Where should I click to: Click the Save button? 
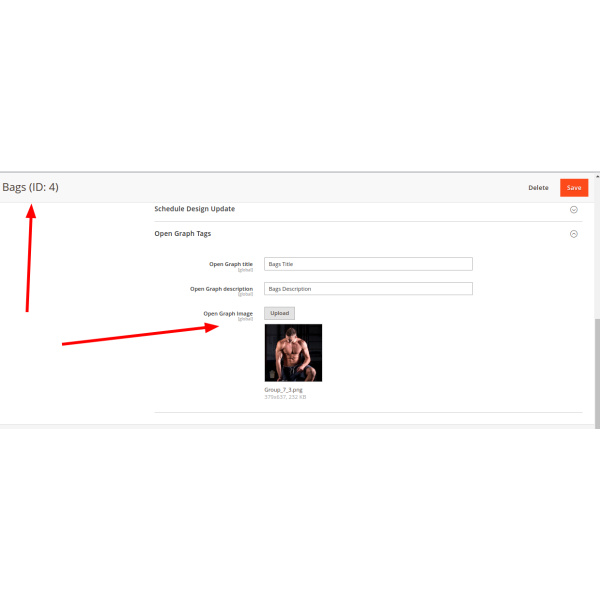[x=574, y=188]
